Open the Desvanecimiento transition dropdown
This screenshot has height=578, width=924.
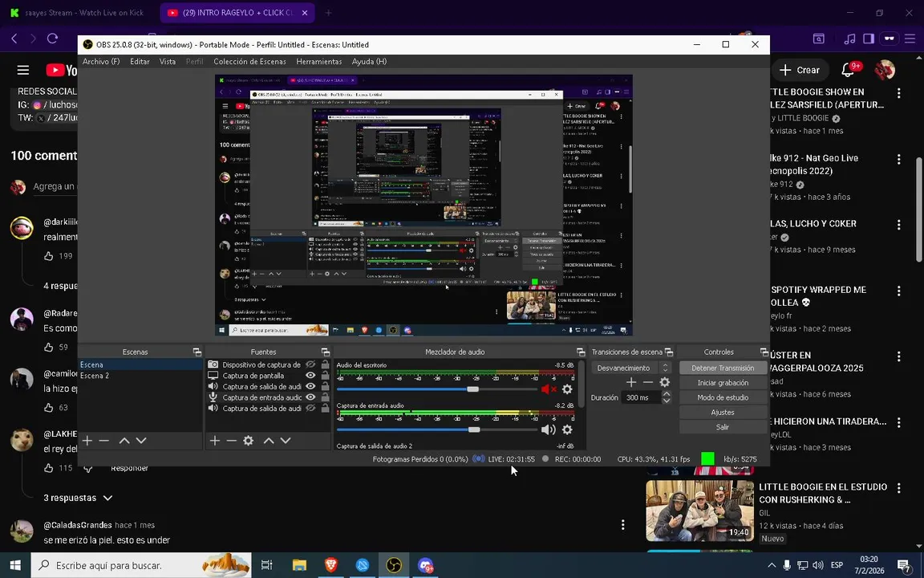(x=631, y=368)
